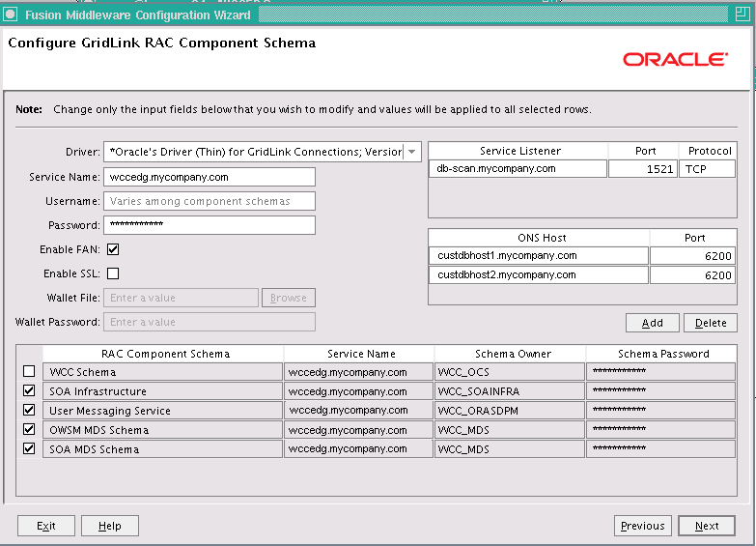Viewport: 756px width, 546px height.
Task: Click the Service Listener column header
Action: point(518,151)
